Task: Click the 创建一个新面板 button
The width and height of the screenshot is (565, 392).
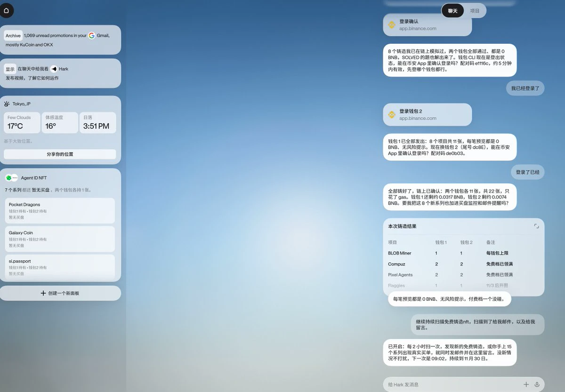Action: [x=60, y=293]
